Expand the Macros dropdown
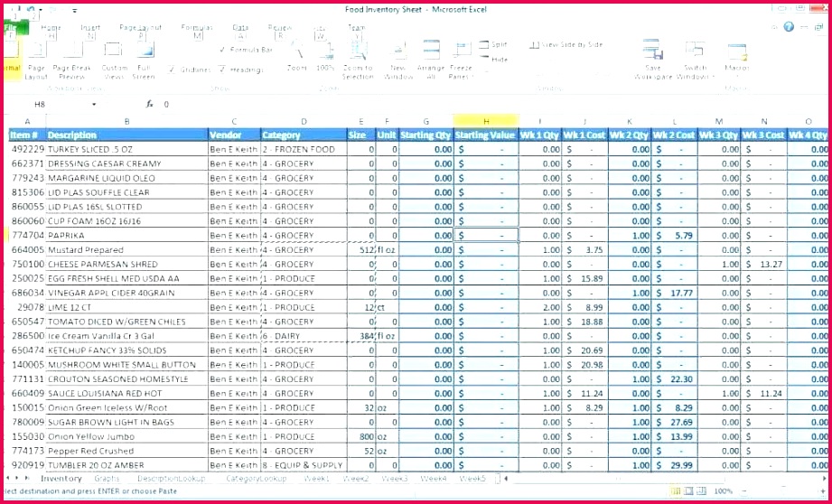 point(737,76)
